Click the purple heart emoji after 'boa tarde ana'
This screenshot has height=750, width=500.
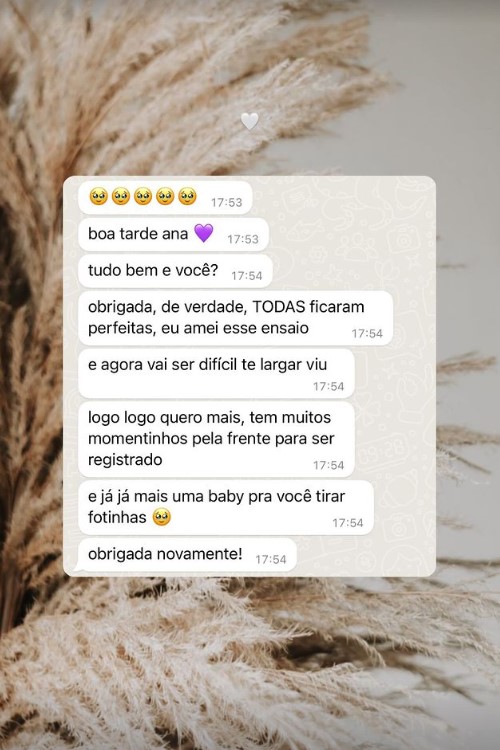click(203, 233)
